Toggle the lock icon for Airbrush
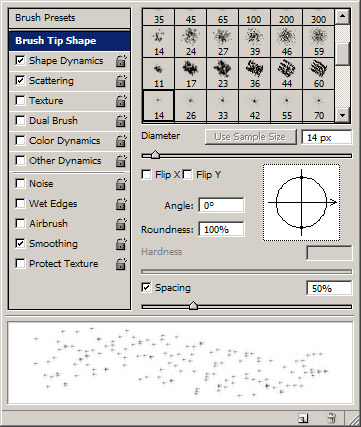This screenshot has width=361, height=427. point(121,224)
